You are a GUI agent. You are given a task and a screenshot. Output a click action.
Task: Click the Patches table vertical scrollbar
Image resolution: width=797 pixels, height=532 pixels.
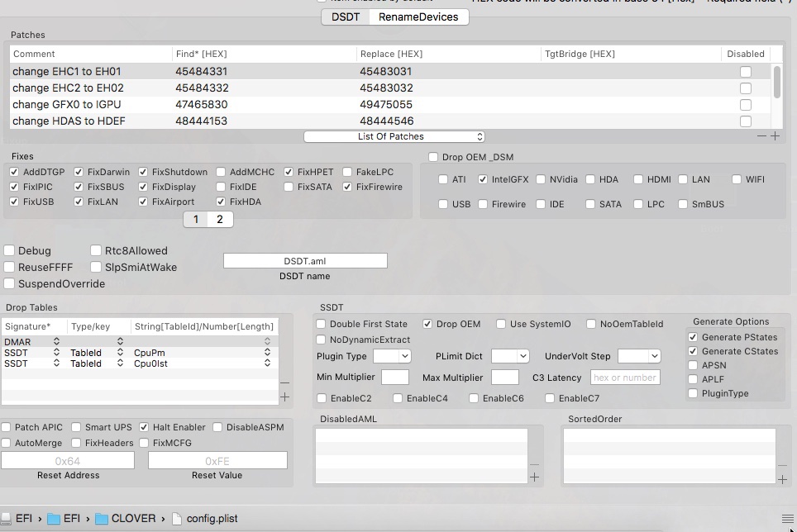pos(777,83)
